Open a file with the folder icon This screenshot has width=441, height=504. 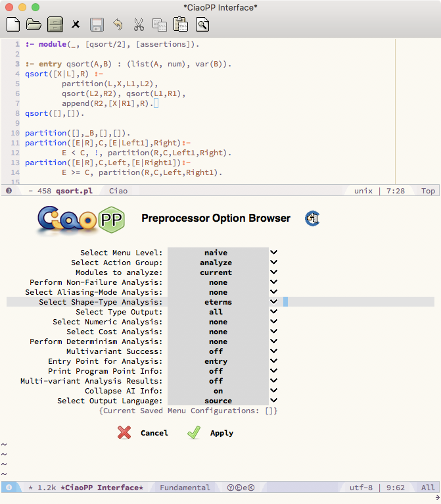pyautogui.click(x=34, y=25)
